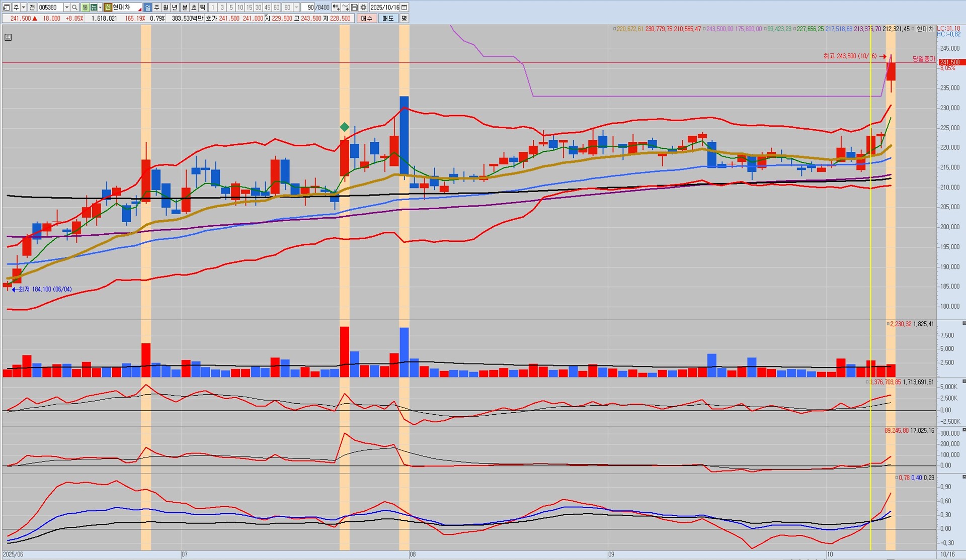The width and height of the screenshot is (966, 560).
Task: Click the save chart floppy icon
Action: (x=354, y=8)
